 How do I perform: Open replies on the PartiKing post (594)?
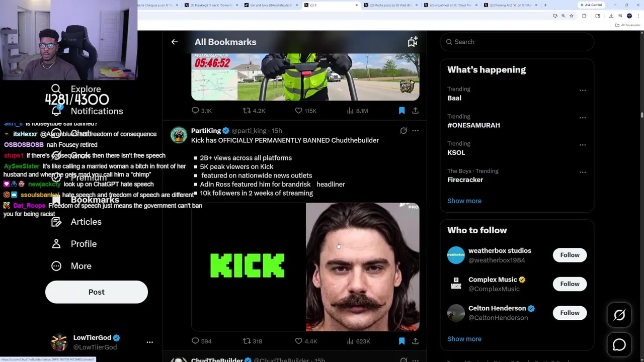pyautogui.click(x=201, y=341)
